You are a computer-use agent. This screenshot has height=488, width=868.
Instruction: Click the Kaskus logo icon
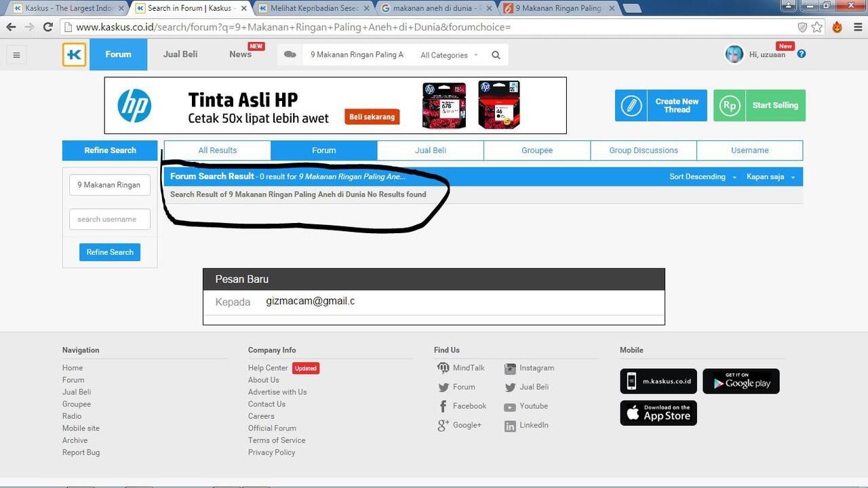tap(75, 55)
